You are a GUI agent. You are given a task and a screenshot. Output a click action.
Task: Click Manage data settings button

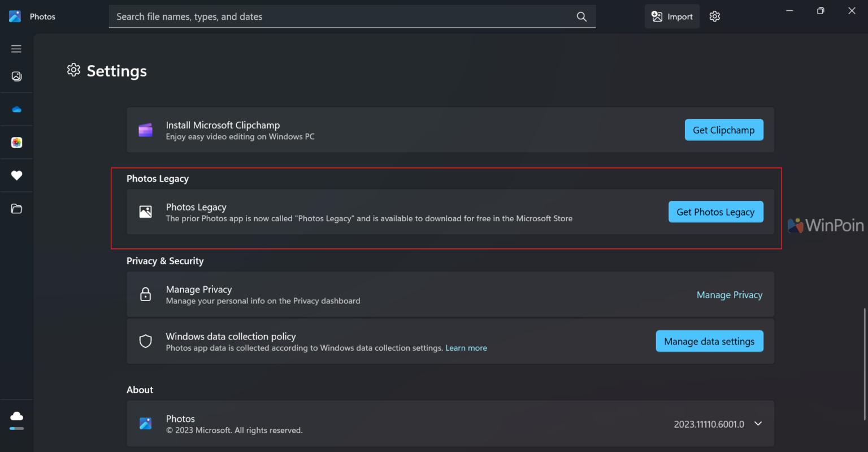pyautogui.click(x=709, y=341)
